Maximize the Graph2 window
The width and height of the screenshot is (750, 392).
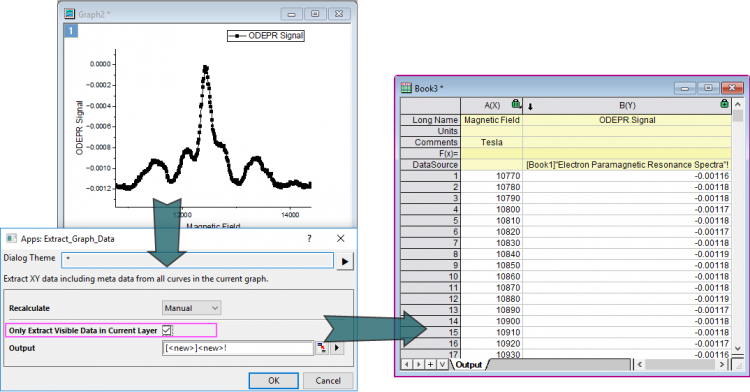[x=315, y=14]
